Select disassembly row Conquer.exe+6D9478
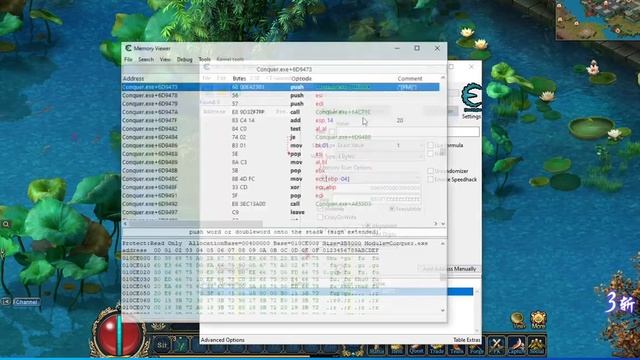Screen dimensions: 640x360 (280, 95)
